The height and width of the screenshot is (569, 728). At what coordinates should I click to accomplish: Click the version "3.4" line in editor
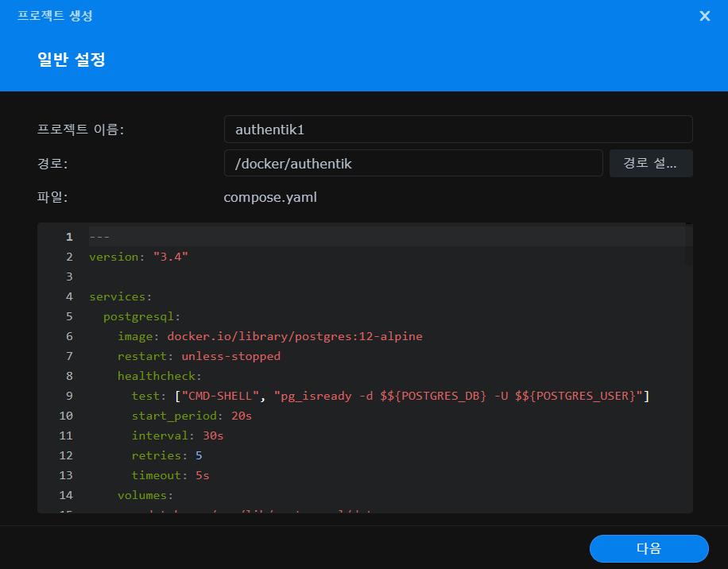(x=138, y=257)
